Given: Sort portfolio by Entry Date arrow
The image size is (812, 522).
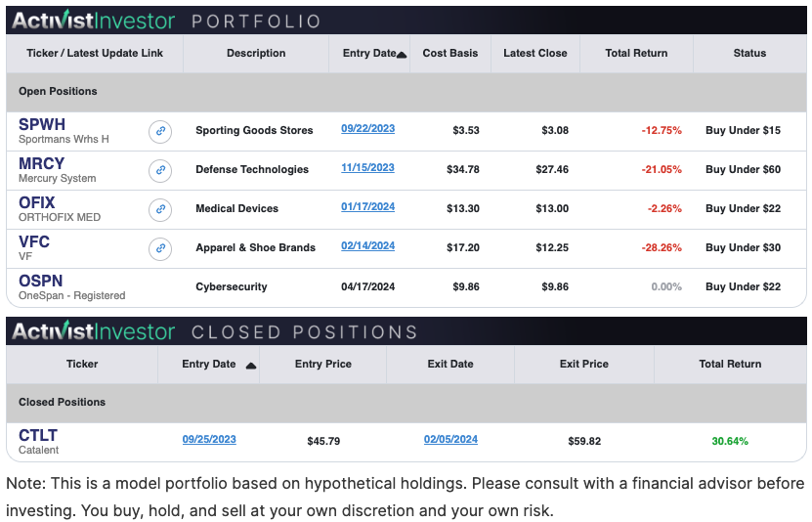Looking at the screenshot, I should [402, 55].
